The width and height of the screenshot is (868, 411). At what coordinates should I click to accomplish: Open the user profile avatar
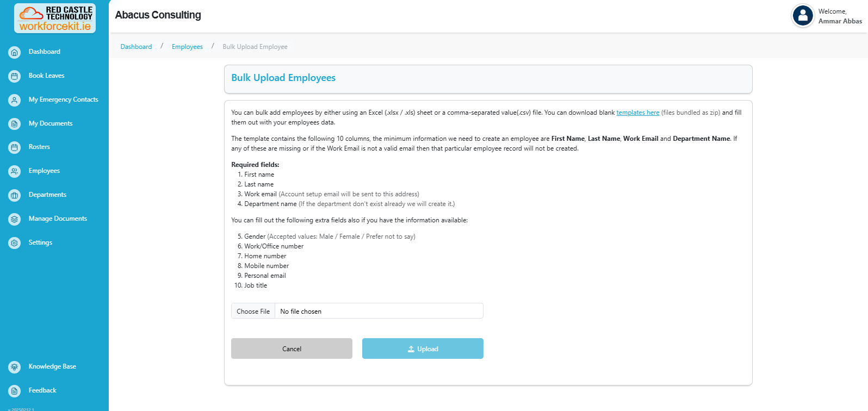[802, 16]
